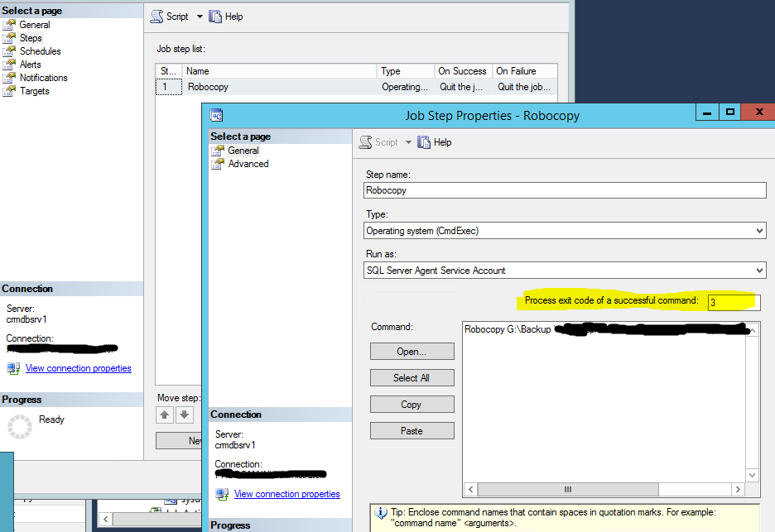The width and height of the screenshot is (775, 532).
Task: Open the Schedules page
Action: coord(40,51)
